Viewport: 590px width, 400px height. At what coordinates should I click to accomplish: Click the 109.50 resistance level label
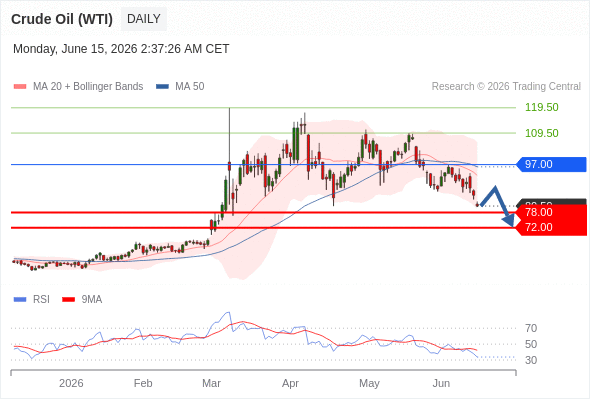point(542,133)
